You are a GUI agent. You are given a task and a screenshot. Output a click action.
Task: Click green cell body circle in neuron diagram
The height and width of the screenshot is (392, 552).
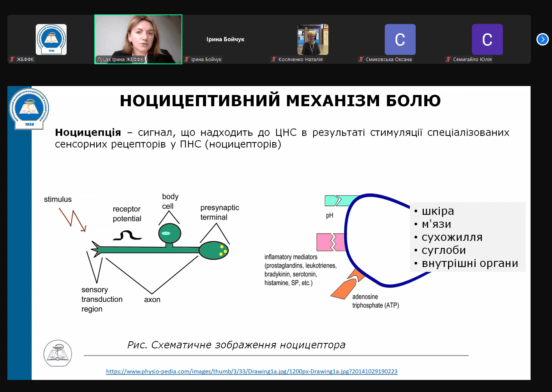(x=170, y=233)
